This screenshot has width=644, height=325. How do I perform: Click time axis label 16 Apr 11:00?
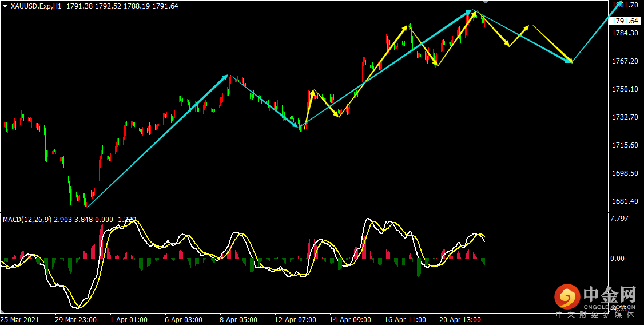(x=406, y=319)
